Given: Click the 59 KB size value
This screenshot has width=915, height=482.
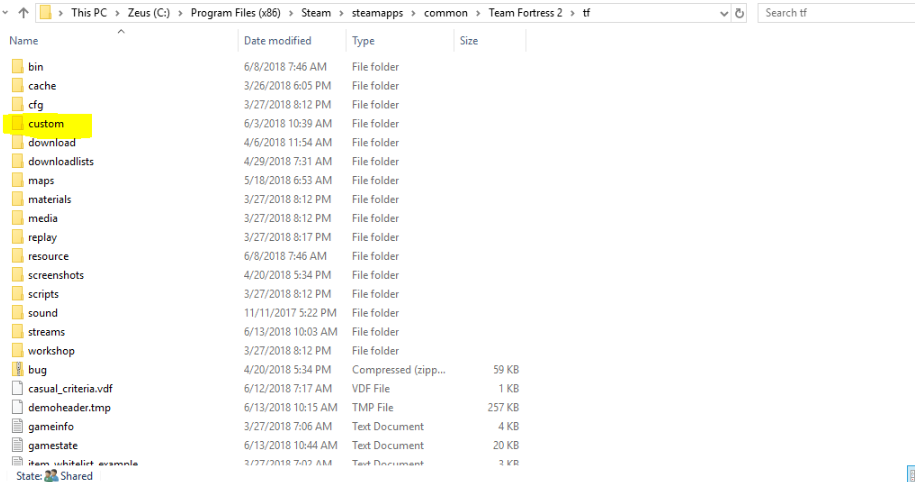Looking at the screenshot, I should (506, 369).
